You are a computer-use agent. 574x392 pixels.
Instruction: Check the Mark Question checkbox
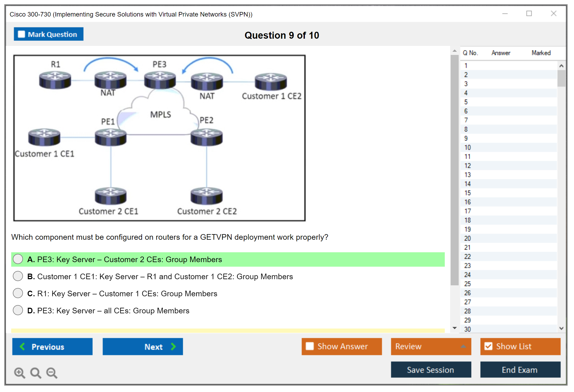point(21,34)
